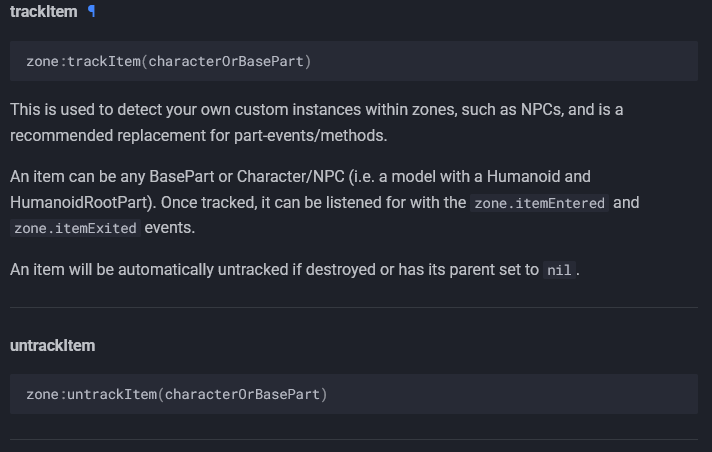Click the horizontal divider below the untrackItem code
712x452 pixels.
coord(354,439)
